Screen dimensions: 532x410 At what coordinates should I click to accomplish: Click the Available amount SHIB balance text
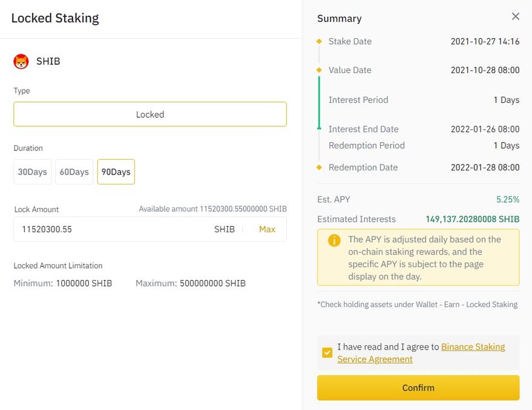[x=213, y=209]
